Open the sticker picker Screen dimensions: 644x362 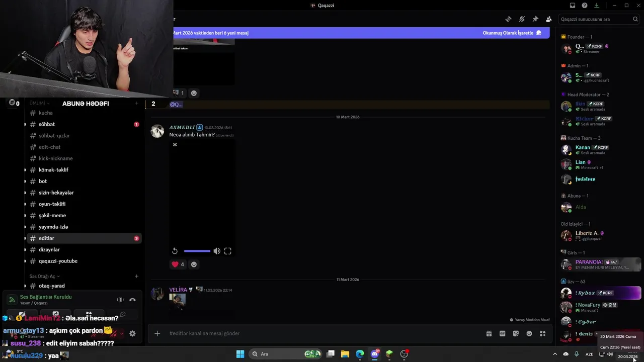516,333
